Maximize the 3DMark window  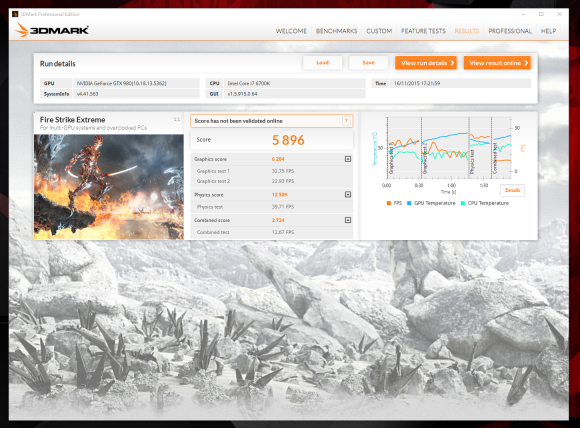coord(541,14)
